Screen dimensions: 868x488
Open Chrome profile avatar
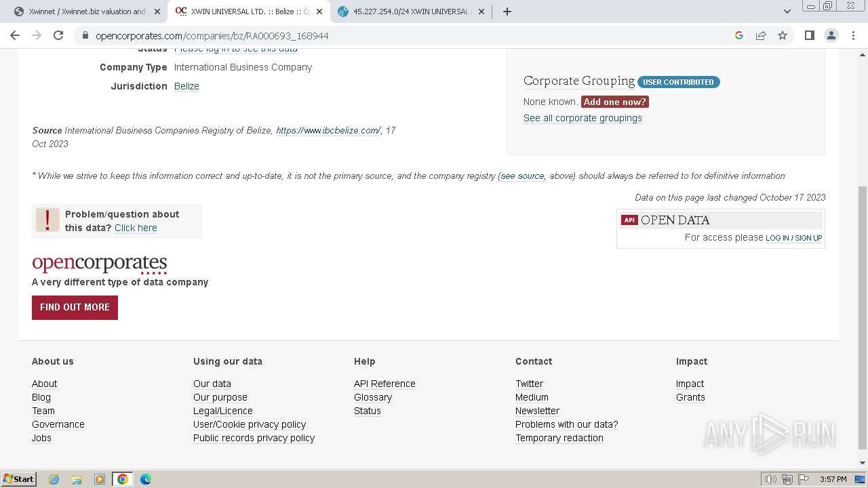tap(831, 35)
